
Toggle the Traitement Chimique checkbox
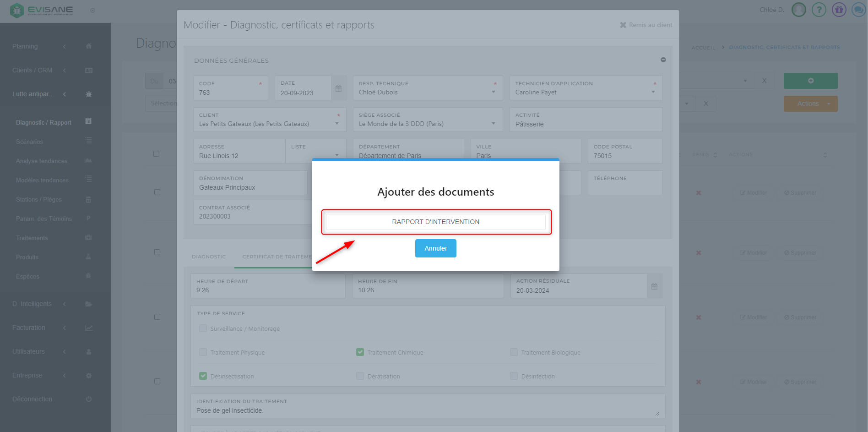click(x=360, y=352)
